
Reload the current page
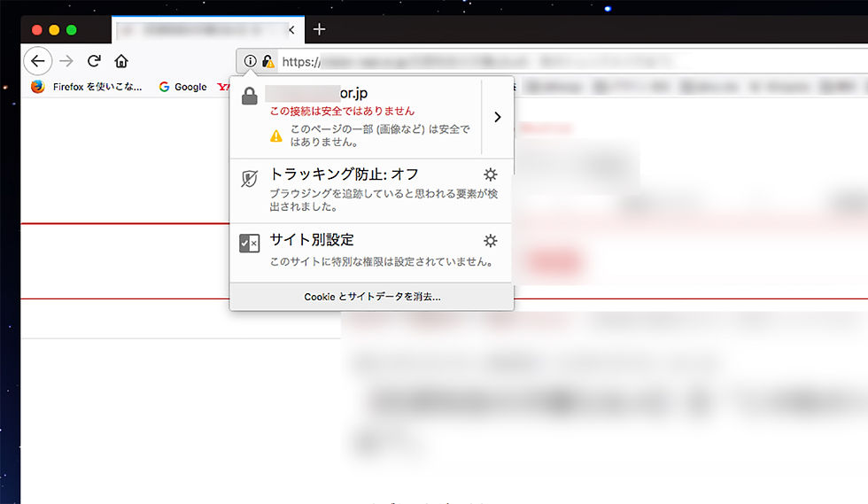(94, 61)
